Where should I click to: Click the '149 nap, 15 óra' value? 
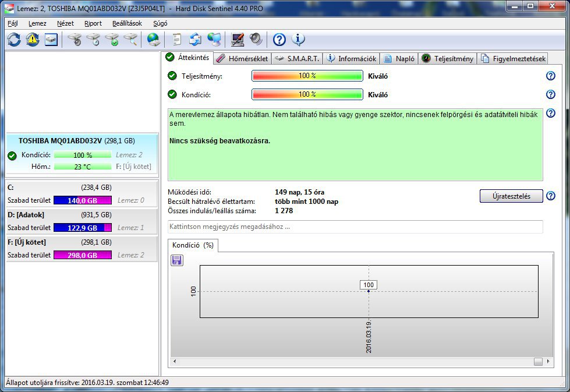pyautogui.click(x=299, y=192)
